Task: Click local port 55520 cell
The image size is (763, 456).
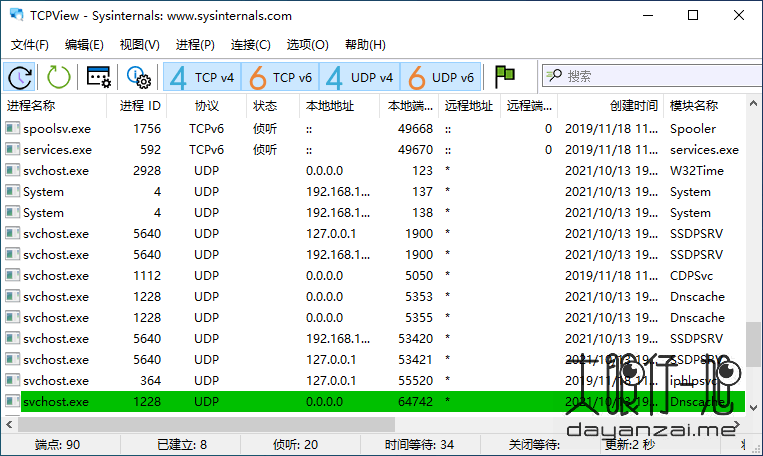Action: coord(415,381)
